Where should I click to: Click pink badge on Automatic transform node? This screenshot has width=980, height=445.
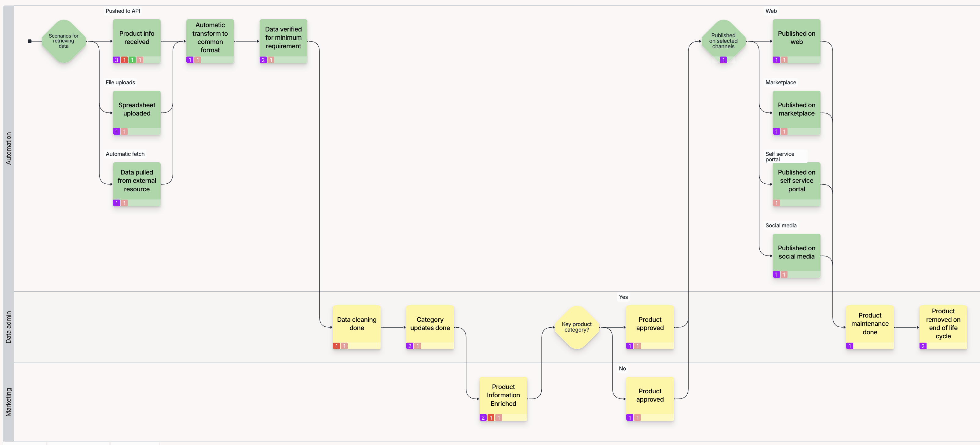click(198, 60)
